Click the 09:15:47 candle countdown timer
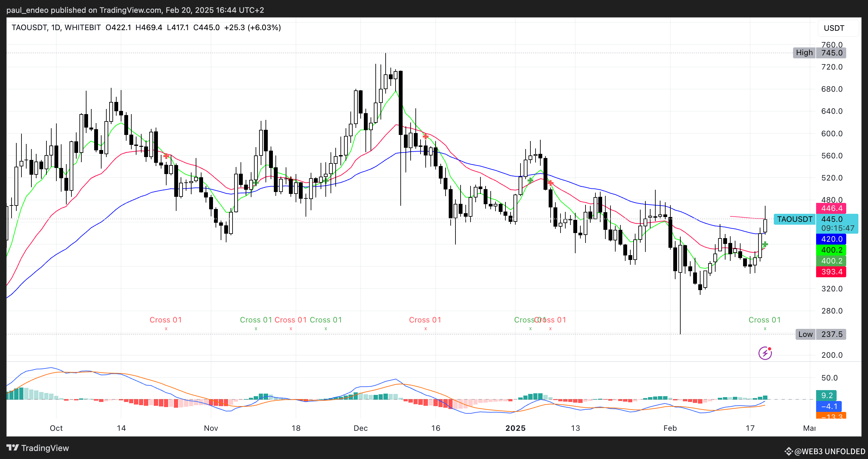The image size is (868, 459). coord(837,228)
